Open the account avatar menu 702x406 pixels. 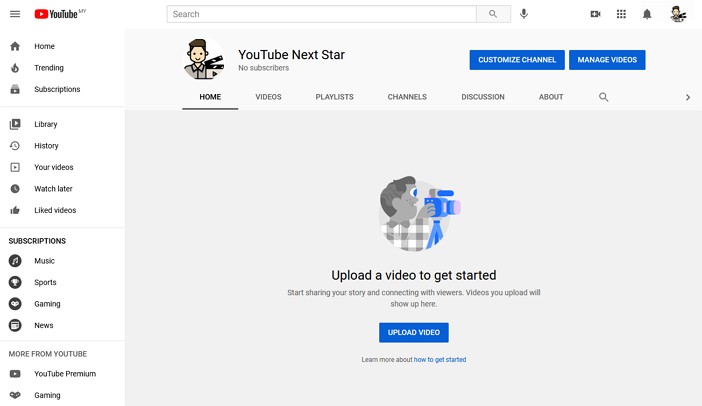(x=678, y=14)
